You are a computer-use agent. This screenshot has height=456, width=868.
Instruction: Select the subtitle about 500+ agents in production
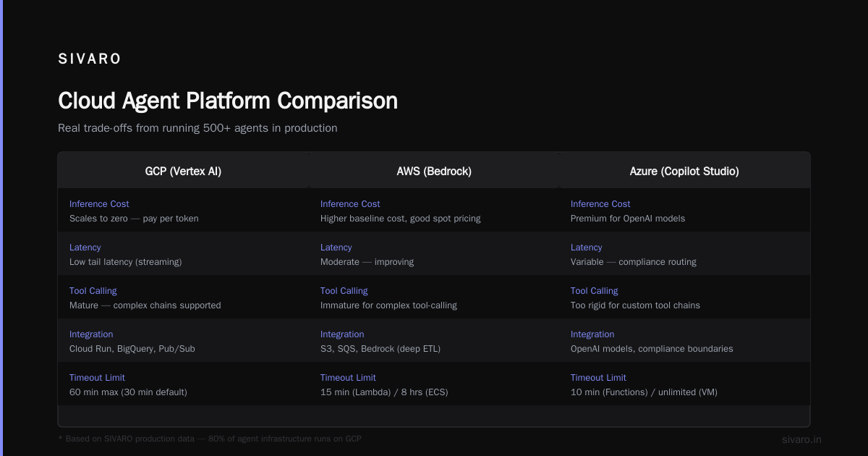pyautogui.click(x=197, y=128)
